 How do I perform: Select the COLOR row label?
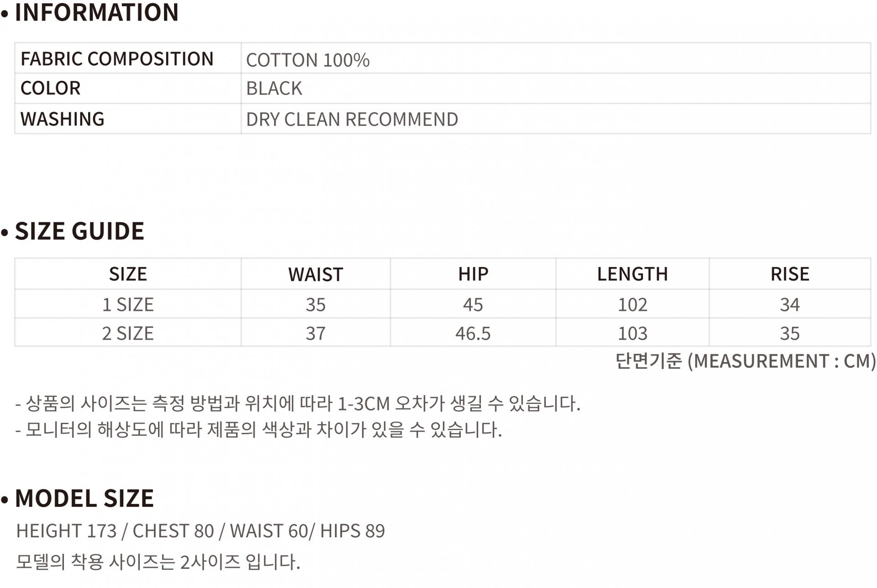[51, 88]
